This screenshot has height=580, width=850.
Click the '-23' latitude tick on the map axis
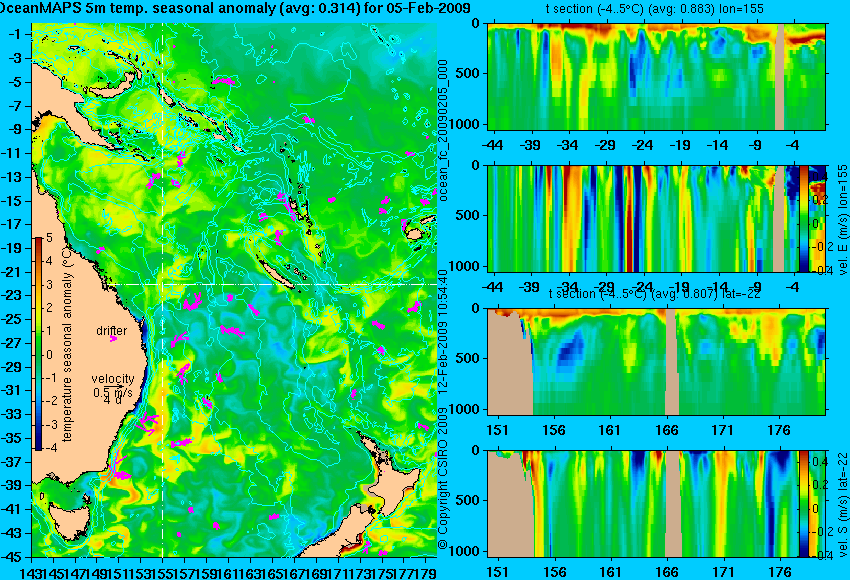pyautogui.click(x=12, y=295)
